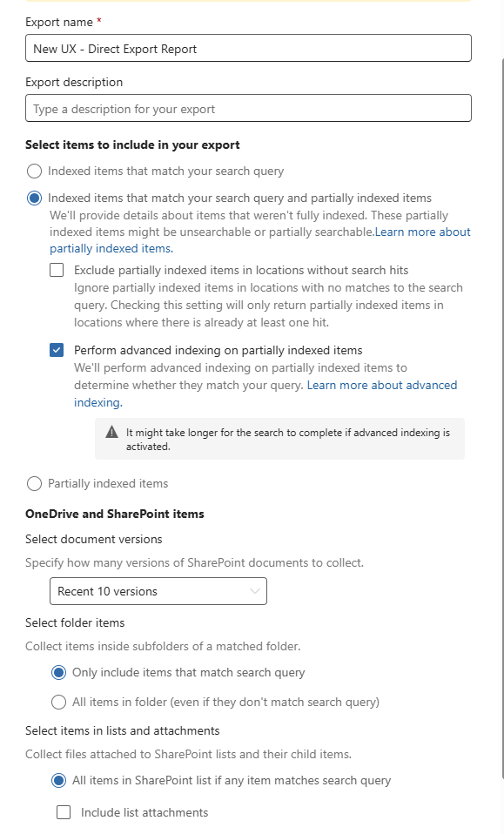The width and height of the screenshot is (504, 834).
Task: Click inside the Export name field
Action: pos(246,47)
